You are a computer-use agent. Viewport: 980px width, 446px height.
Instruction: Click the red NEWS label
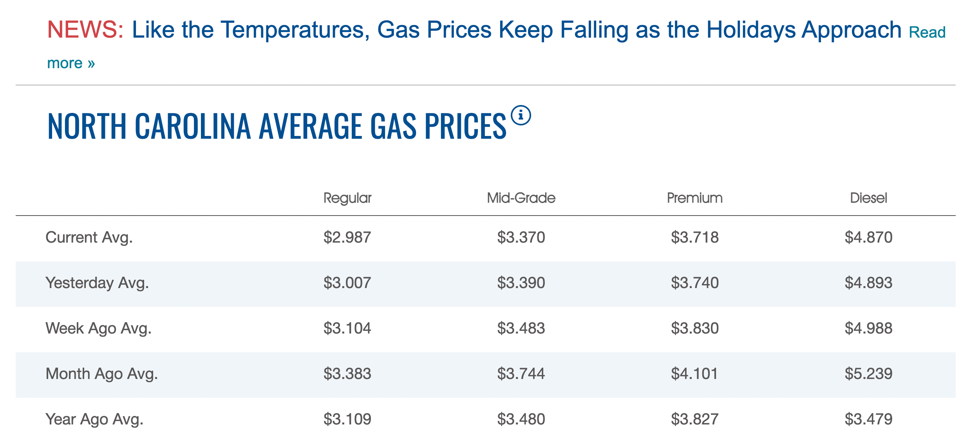click(x=85, y=30)
